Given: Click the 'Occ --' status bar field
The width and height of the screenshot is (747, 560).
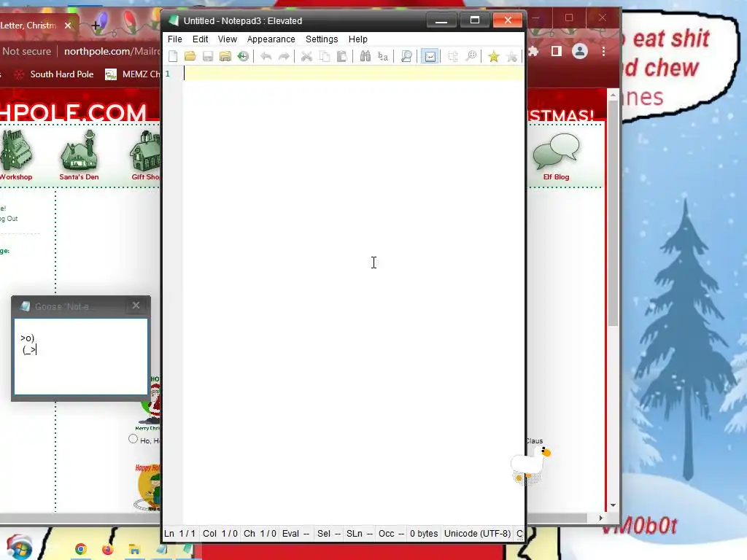Looking at the screenshot, I should point(391,533).
